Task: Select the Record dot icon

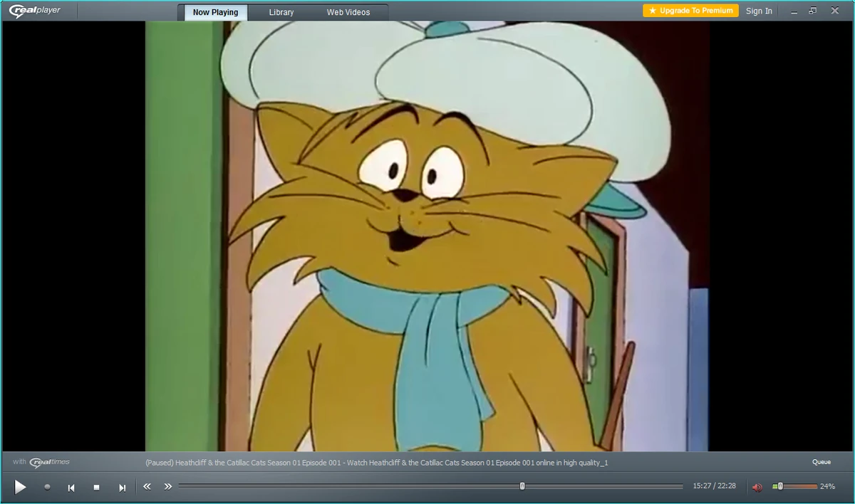Action: pos(47,487)
